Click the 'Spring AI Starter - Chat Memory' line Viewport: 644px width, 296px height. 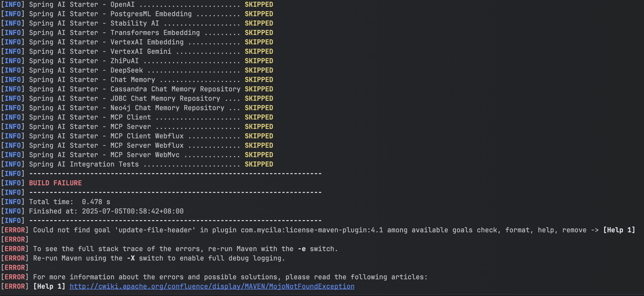point(137,80)
